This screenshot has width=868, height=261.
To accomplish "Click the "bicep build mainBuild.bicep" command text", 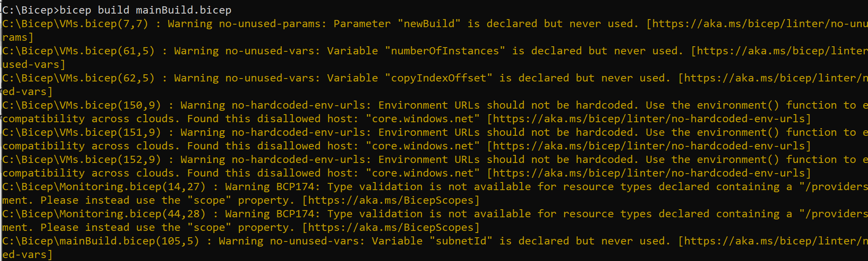I will [145, 10].
